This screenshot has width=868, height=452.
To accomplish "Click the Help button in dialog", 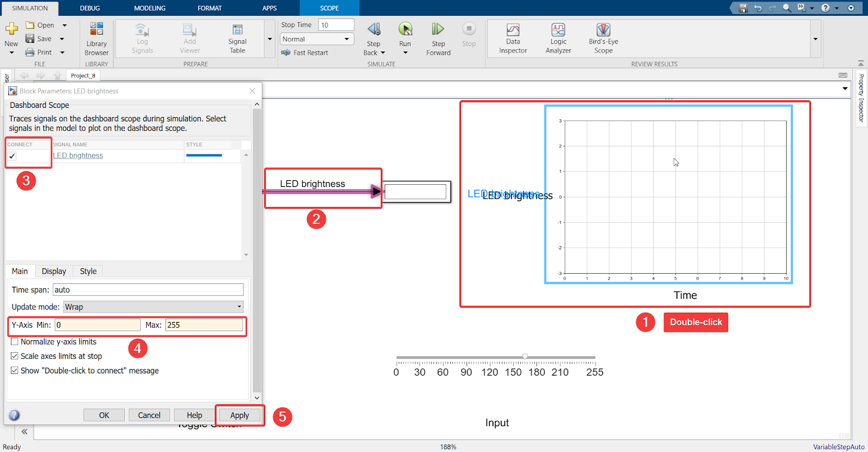I will coord(194,415).
